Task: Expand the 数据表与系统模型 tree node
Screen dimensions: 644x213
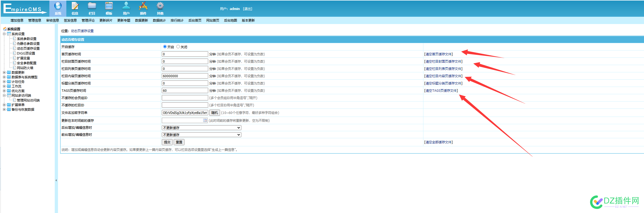Action: [4, 77]
